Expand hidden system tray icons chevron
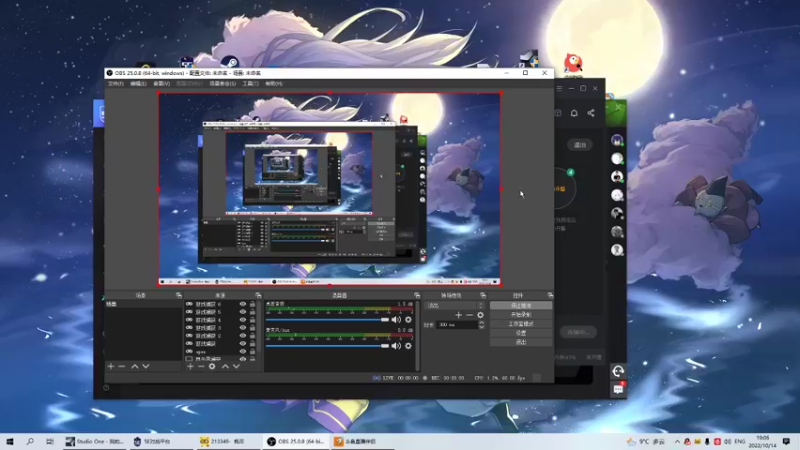800x450 pixels. [677, 441]
